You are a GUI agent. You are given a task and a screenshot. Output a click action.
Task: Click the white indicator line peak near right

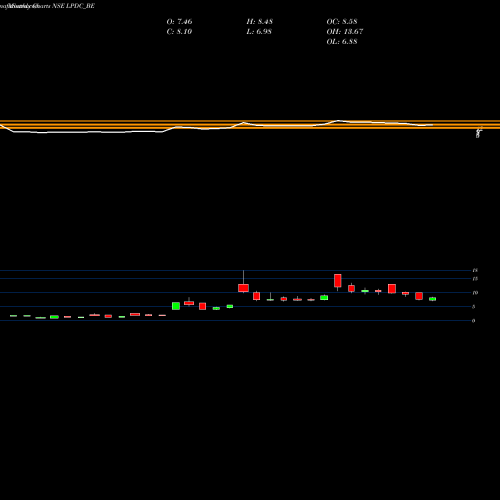tap(338, 121)
